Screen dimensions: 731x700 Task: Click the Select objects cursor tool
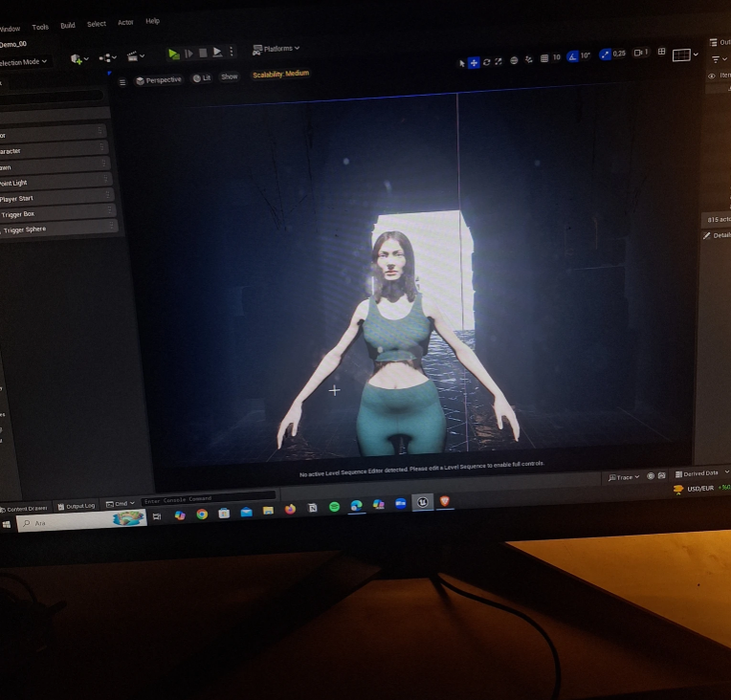click(461, 63)
